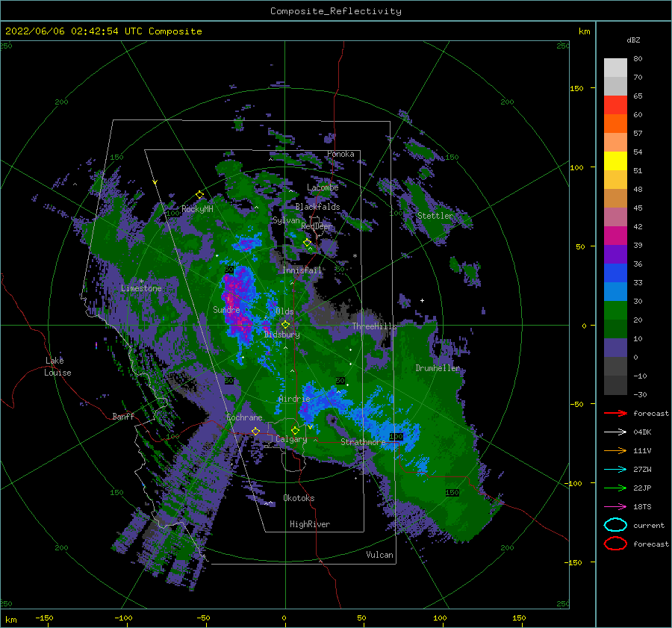Click the Blackfalds label
Image resolution: width=672 pixels, height=628 pixels.
[317, 207]
